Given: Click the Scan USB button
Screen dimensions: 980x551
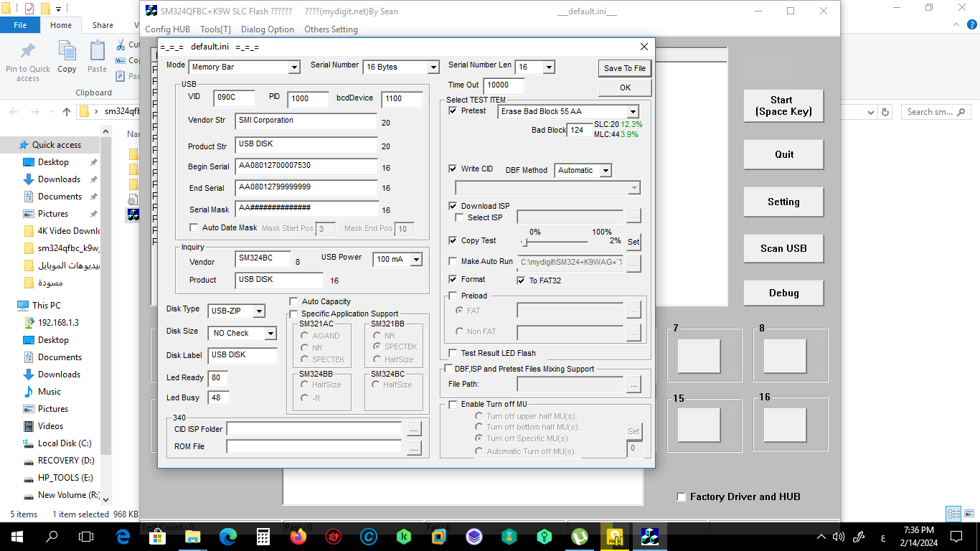Looking at the screenshot, I should [783, 248].
